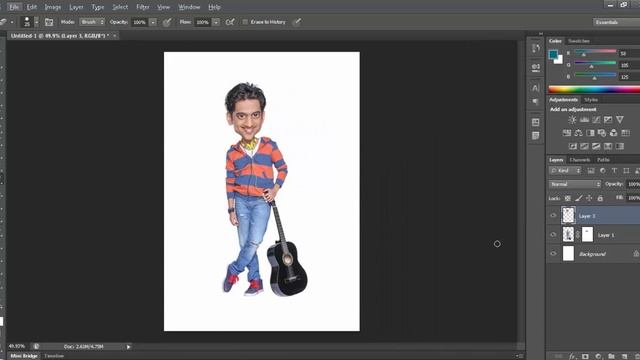Open the History panel icon

click(536, 49)
